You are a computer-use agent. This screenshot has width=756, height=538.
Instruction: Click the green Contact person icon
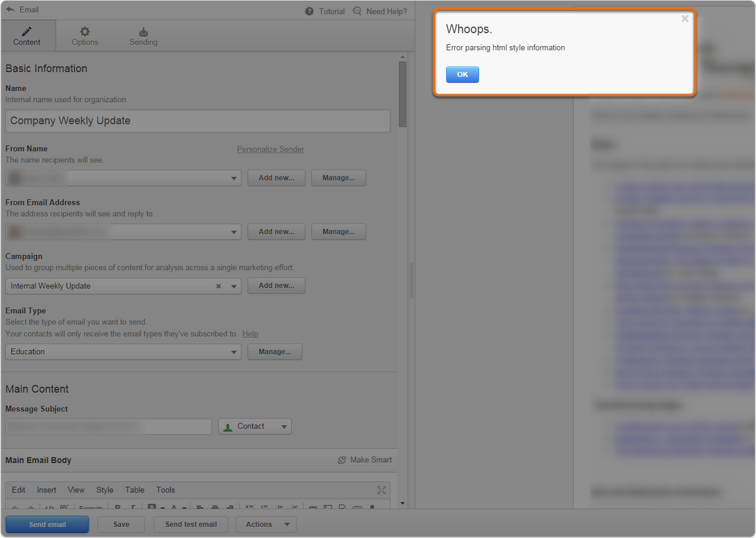228,427
